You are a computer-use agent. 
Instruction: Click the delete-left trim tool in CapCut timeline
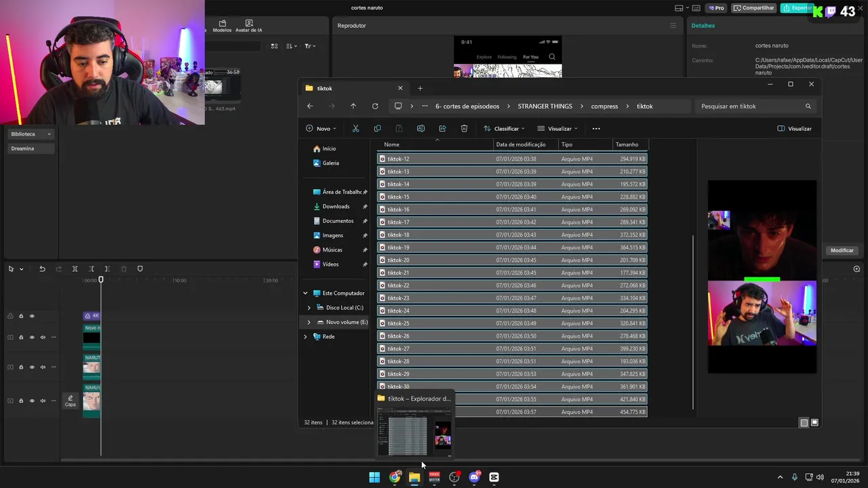[91, 269]
